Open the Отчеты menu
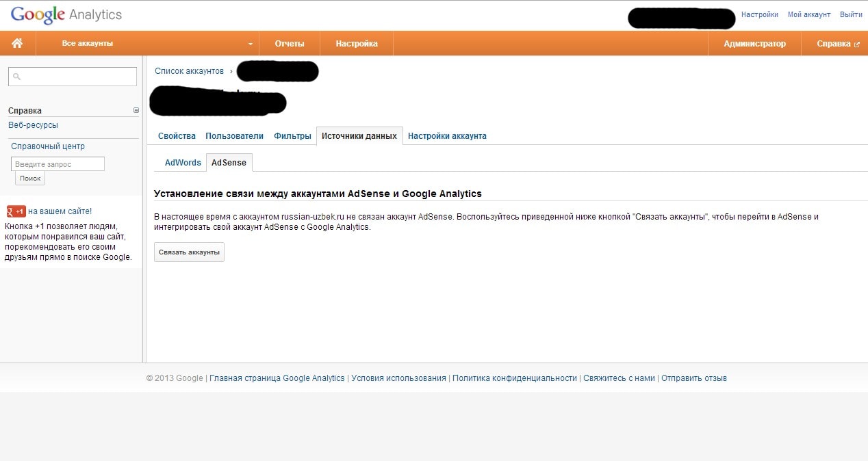Screen dimensions: 868x461 290,43
